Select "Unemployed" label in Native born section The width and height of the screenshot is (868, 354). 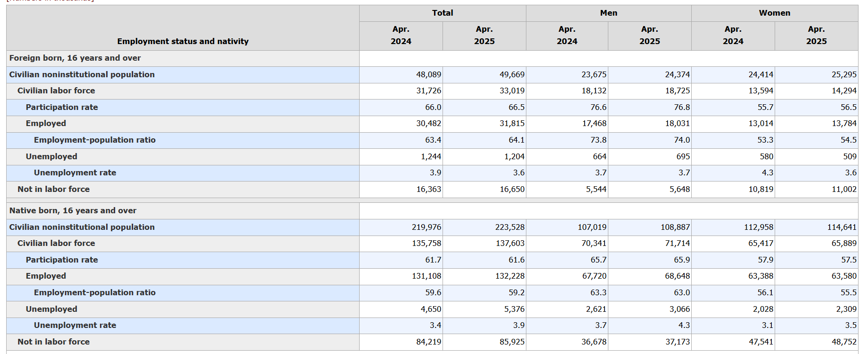tap(51, 309)
